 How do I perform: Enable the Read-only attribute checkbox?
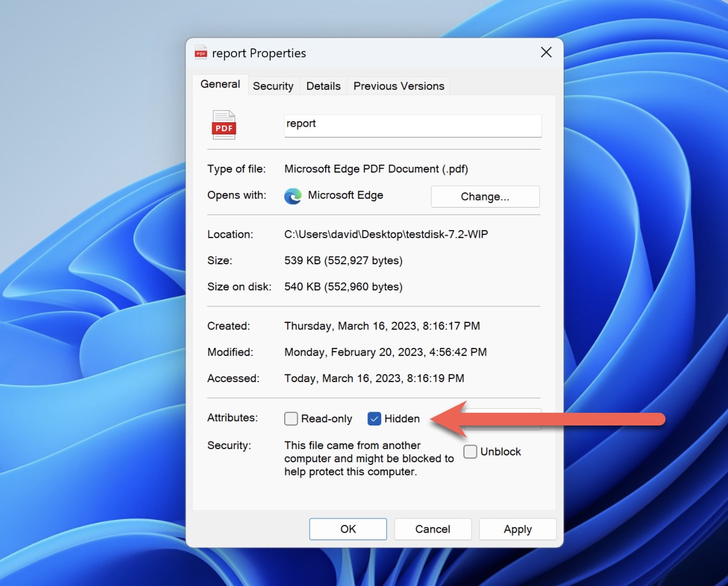click(291, 418)
